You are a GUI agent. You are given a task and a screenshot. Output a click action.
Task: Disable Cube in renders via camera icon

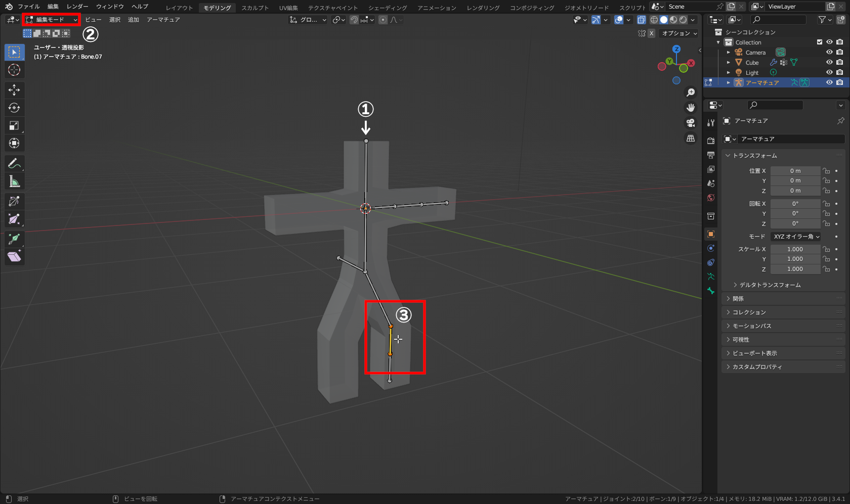coord(839,62)
